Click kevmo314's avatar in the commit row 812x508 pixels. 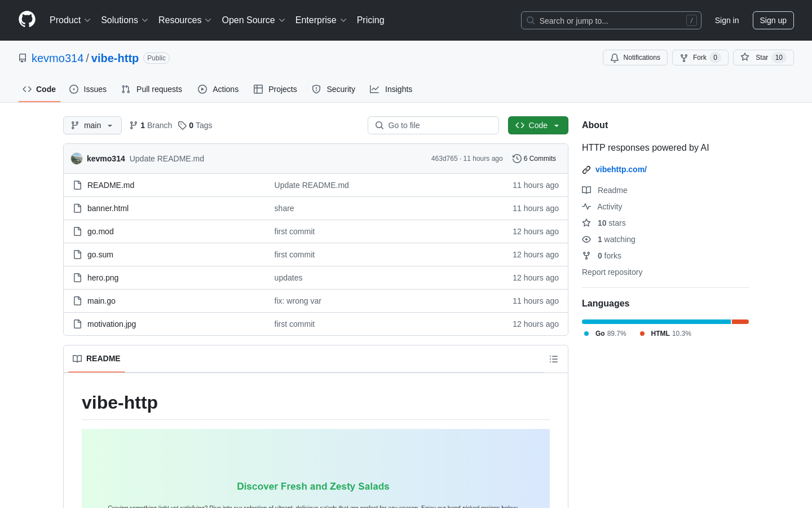coord(77,159)
